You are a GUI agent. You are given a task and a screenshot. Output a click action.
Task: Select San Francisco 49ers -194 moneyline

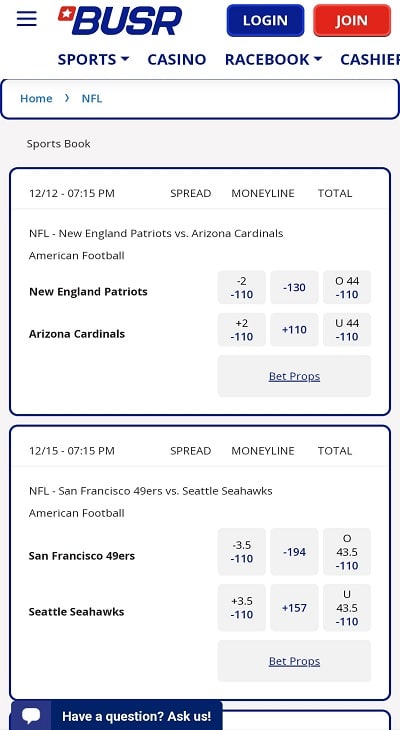pyautogui.click(x=294, y=552)
